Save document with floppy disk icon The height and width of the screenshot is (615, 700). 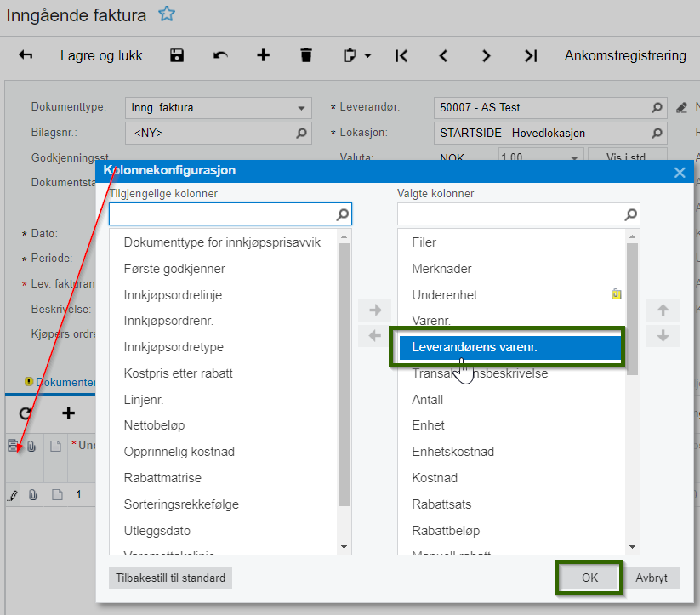177,55
